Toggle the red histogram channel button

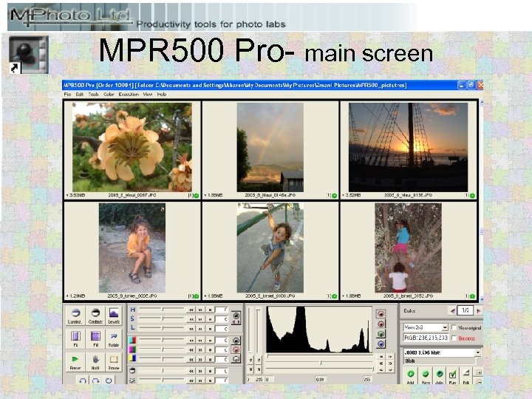click(381, 324)
